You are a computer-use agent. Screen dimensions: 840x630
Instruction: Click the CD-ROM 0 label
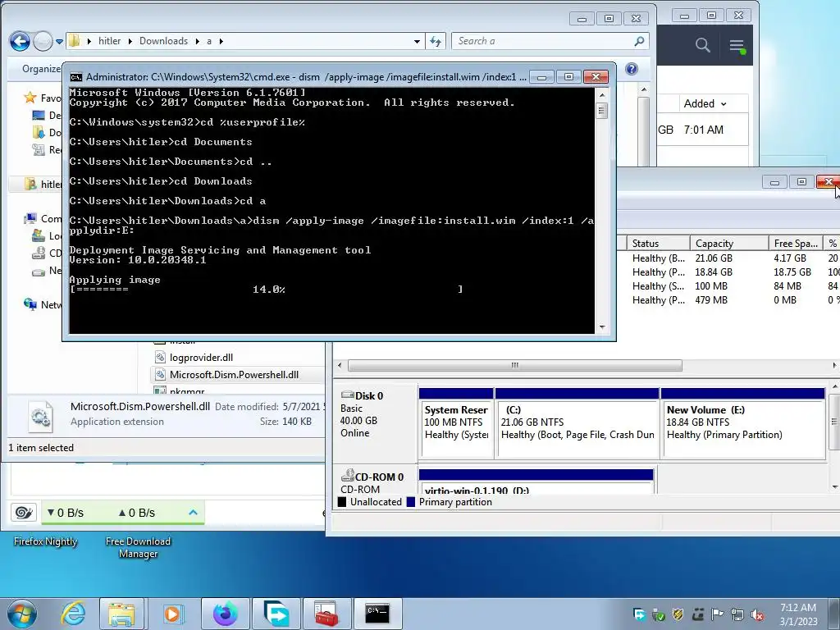tap(373, 477)
